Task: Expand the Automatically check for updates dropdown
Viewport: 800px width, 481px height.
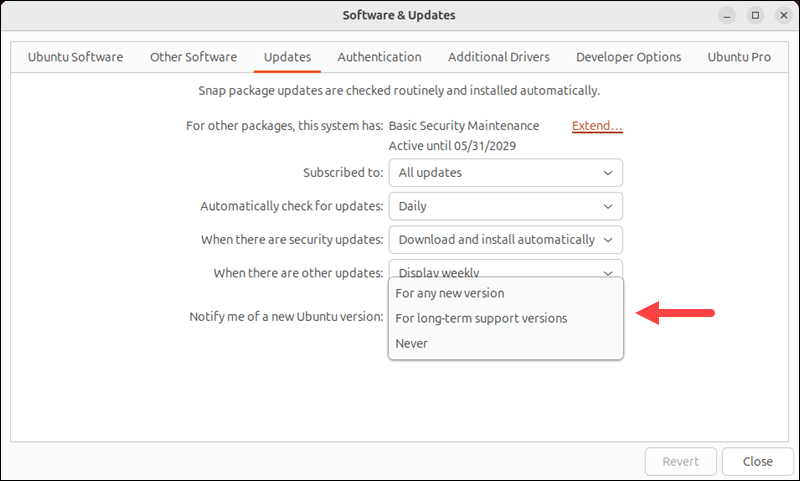Action: click(x=506, y=206)
